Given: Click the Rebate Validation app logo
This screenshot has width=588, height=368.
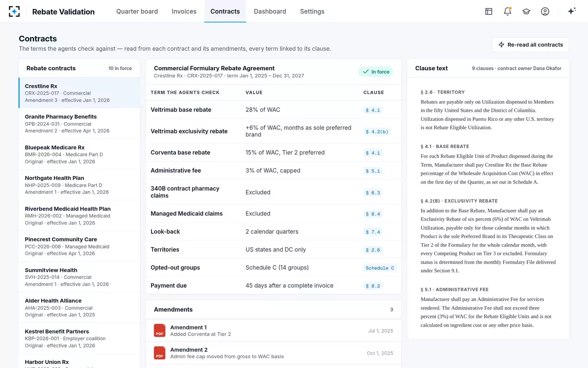Looking at the screenshot, I should (14, 11).
